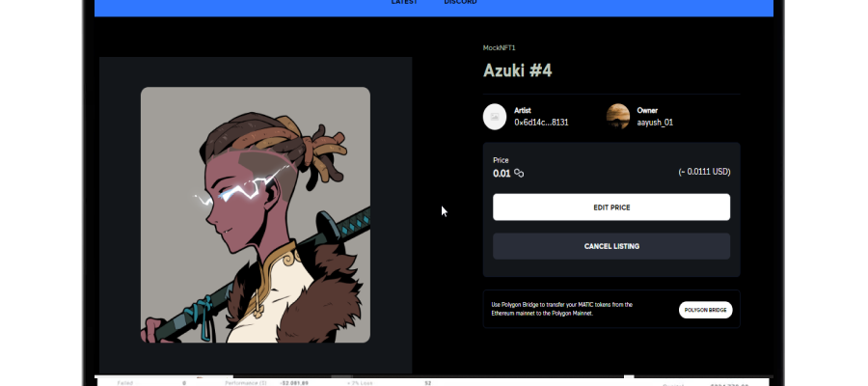Open artist address 0x6d14c...8131

541,123
